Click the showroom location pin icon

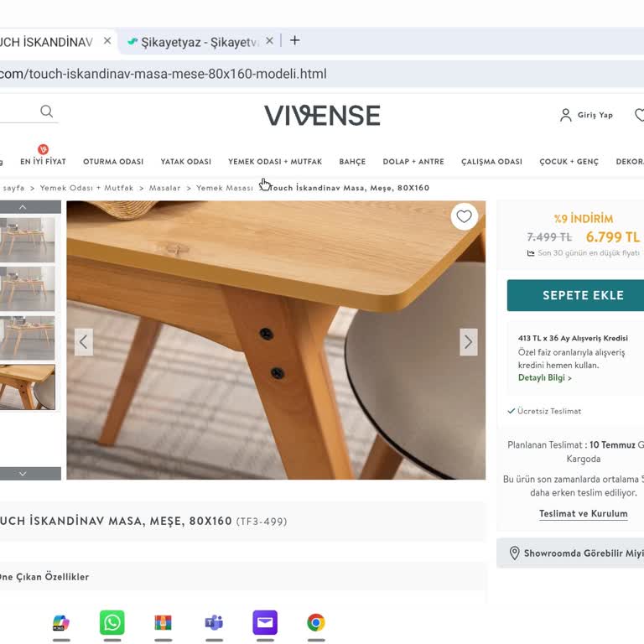point(514,553)
